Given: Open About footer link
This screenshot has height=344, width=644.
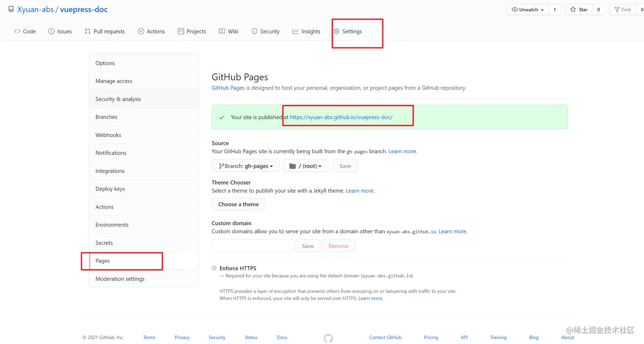Looking at the screenshot, I should [567, 337].
